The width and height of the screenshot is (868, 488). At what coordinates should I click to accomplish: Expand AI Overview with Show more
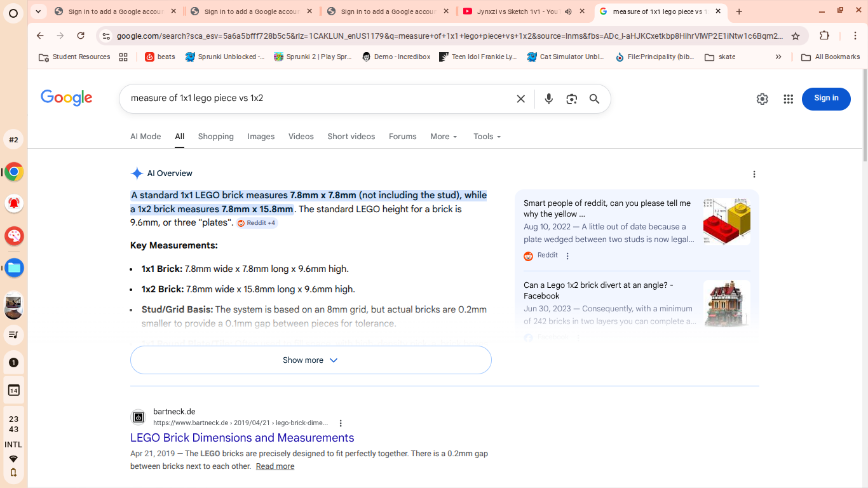[311, 360]
